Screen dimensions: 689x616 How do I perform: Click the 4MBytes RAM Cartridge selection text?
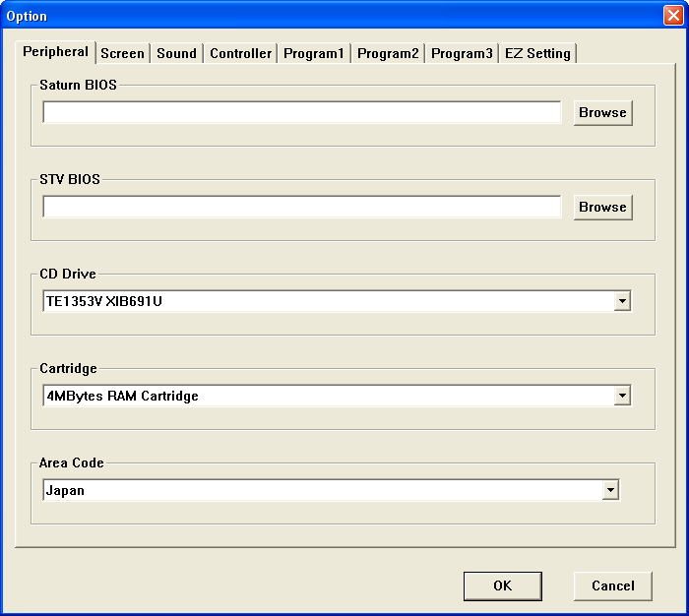[x=123, y=397]
